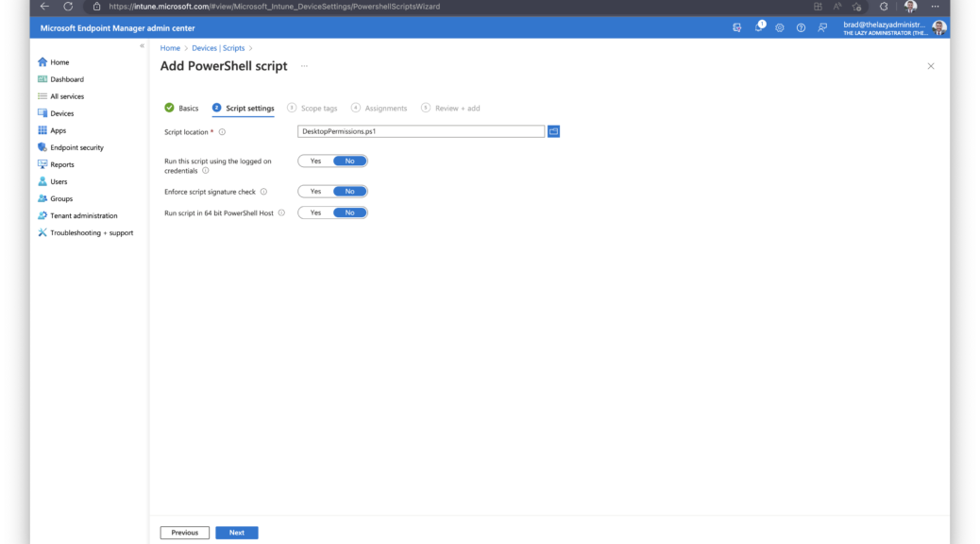Open the help question mark icon
980x544 pixels.
801,27
